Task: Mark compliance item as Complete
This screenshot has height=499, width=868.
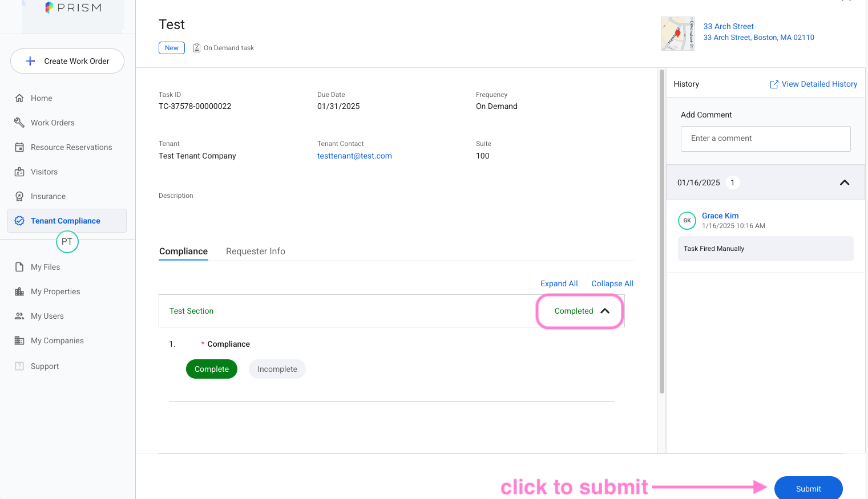Action: pos(211,369)
